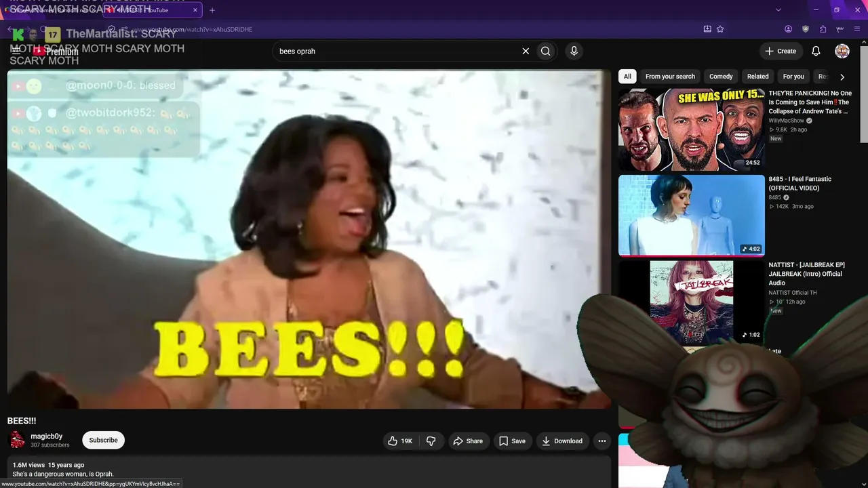Open the browser hamburger application menu
Viewport: 868px width, 488px height.
click(857, 29)
